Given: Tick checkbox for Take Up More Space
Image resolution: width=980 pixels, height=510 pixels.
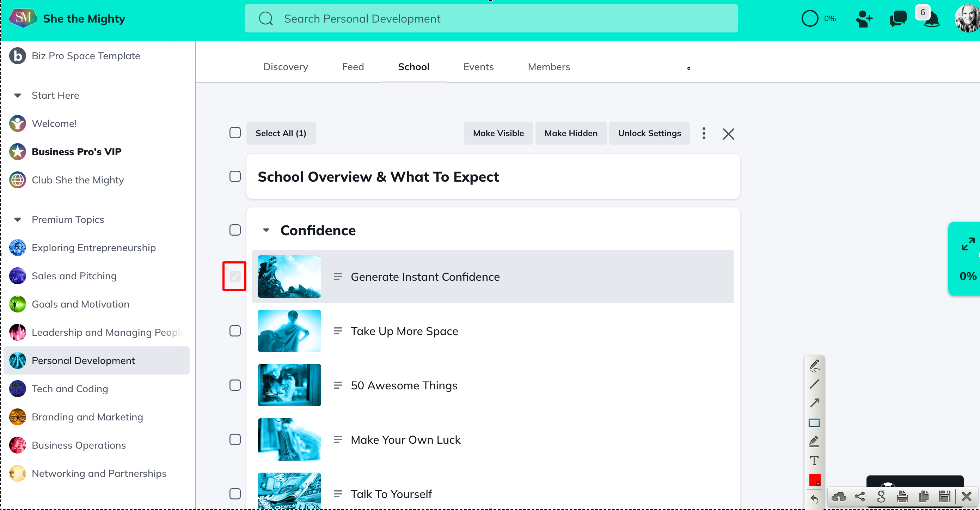Looking at the screenshot, I should point(235,331).
